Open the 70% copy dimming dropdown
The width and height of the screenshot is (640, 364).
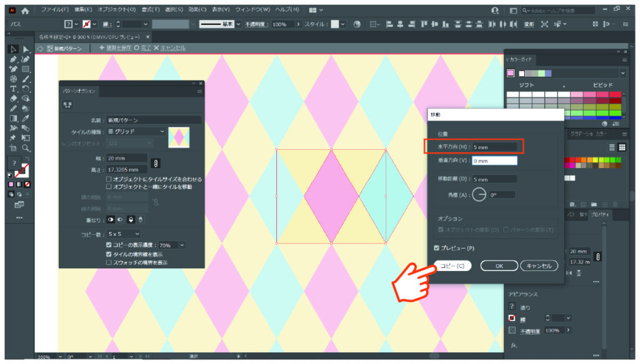(182, 245)
